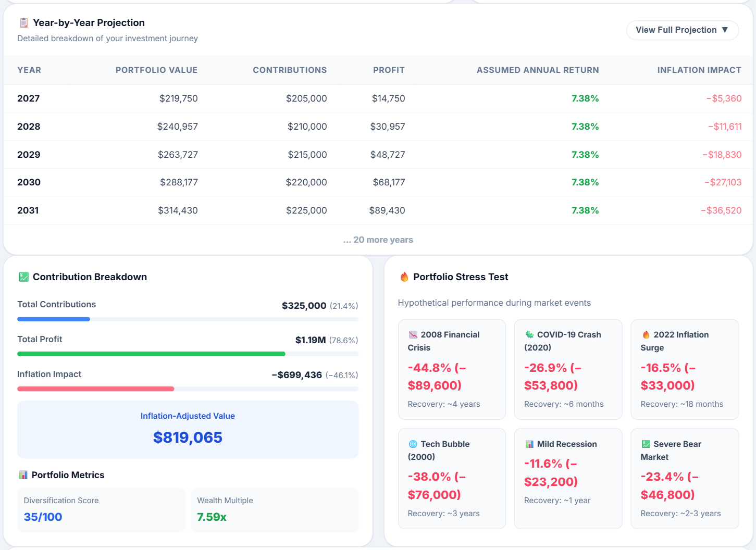
Task: Click the $225,000 contributions cell
Action: pos(306,210)
